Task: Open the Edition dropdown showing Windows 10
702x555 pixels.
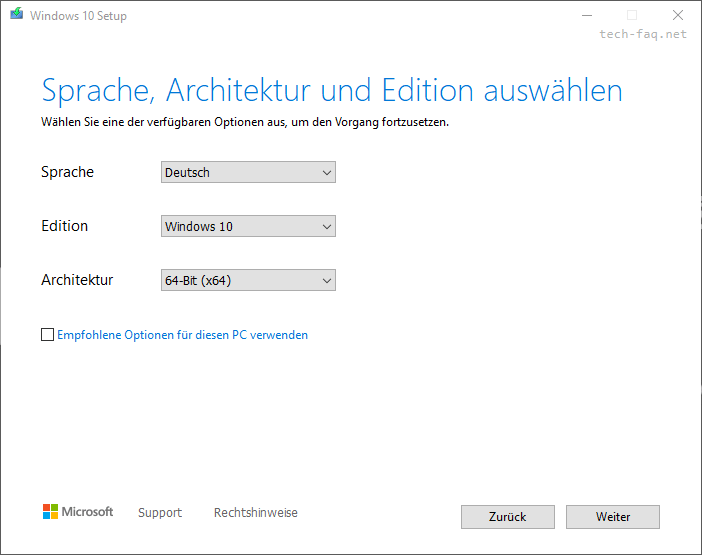Action: [248, 226]
